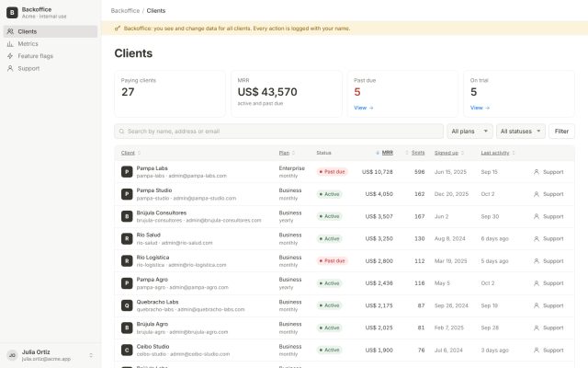Click Support button for Río Logística
This screenshot has width=588, height=368.
click(x=548, y=261)
